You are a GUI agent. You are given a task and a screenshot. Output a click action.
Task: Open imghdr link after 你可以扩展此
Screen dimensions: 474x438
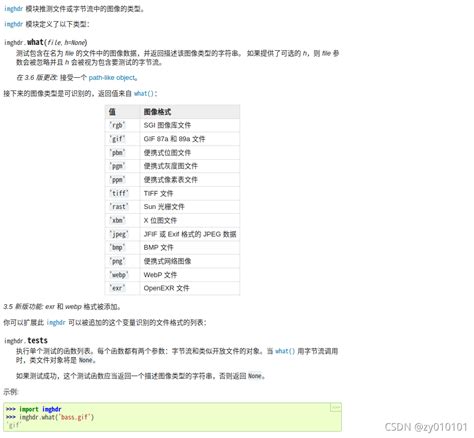click(x=56, y=322)
